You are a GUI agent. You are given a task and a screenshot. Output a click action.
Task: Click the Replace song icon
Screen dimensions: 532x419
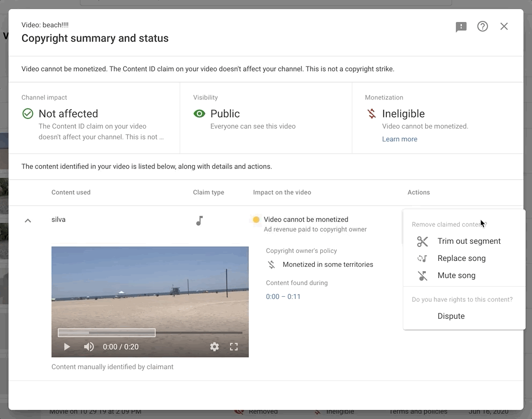(x=423, y=258)
